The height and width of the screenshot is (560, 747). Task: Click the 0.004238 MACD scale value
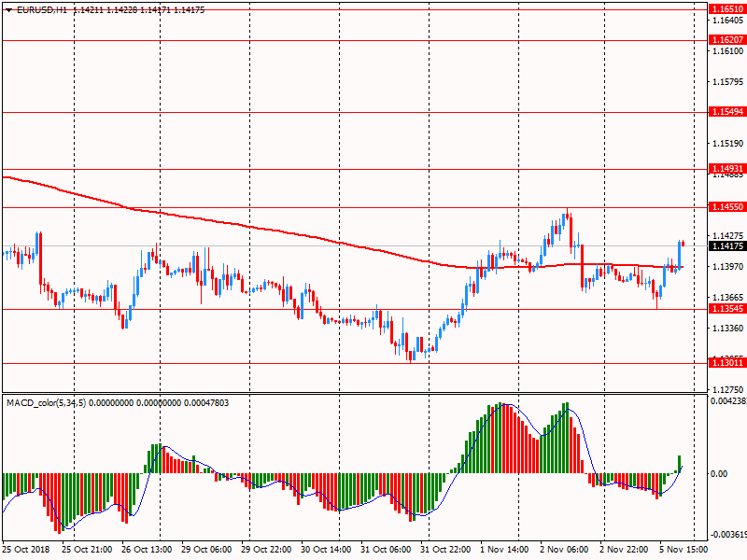click(728, 401)
